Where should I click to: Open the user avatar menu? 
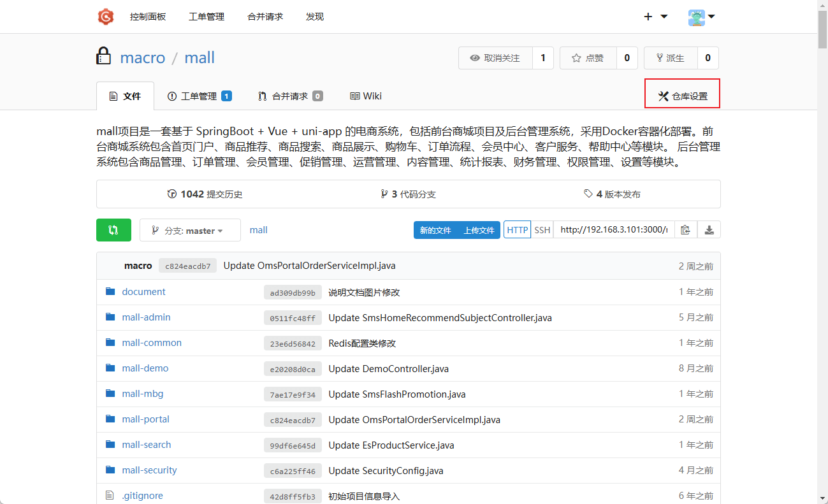(x=701, y=17)
